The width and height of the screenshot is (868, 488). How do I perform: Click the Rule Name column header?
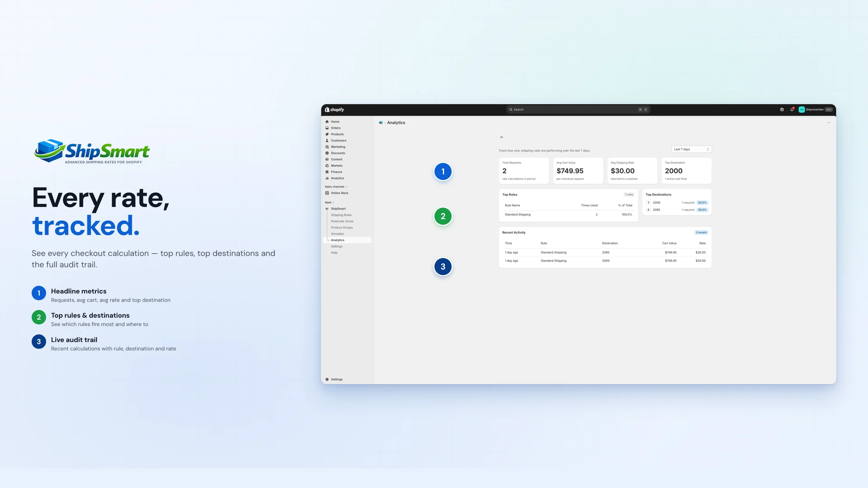coord(512,206)
